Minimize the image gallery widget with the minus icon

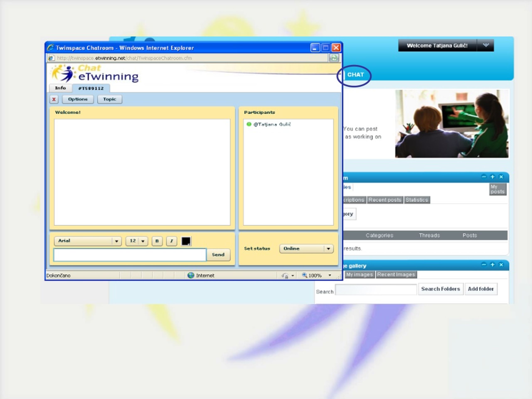(484, 265)
